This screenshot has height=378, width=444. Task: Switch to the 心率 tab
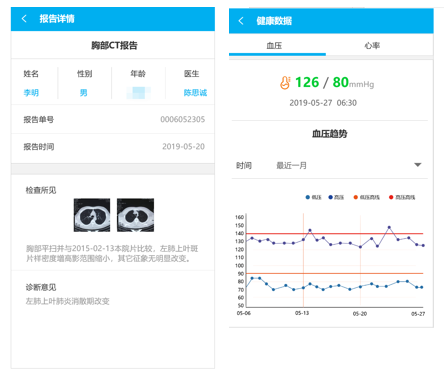(372, 46)
